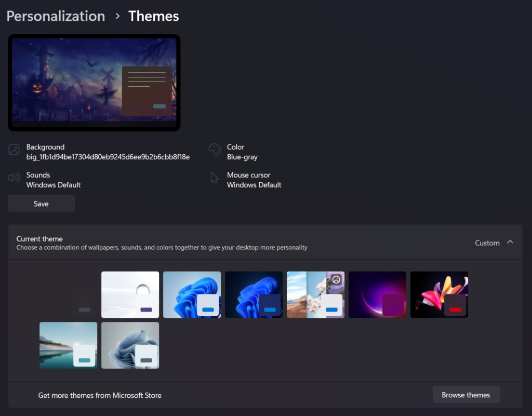Select the first dark blank theme thumbnail

[68, 294]
